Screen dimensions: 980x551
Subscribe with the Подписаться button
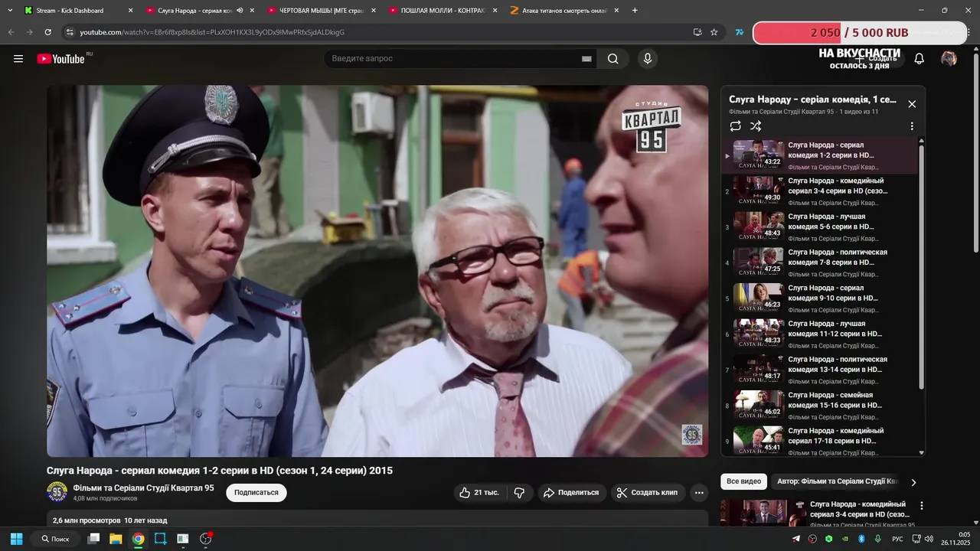tap(256, 493)
